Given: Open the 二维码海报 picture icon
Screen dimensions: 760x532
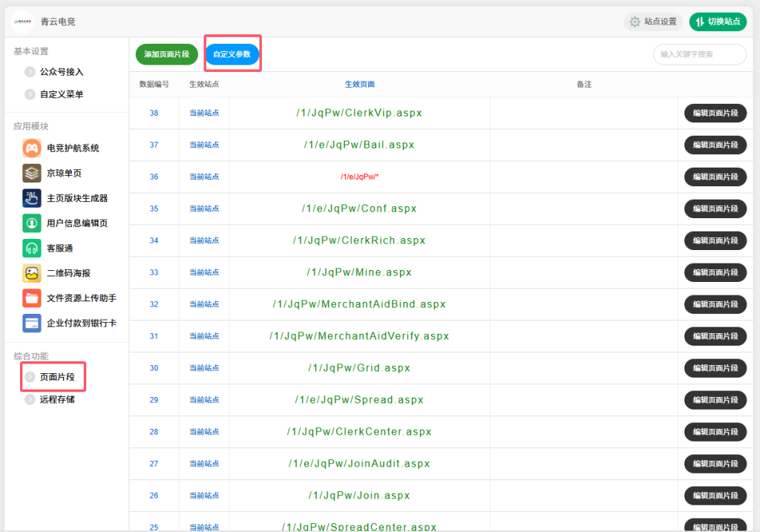Looking at the screenshot, I should click(31, 273).
